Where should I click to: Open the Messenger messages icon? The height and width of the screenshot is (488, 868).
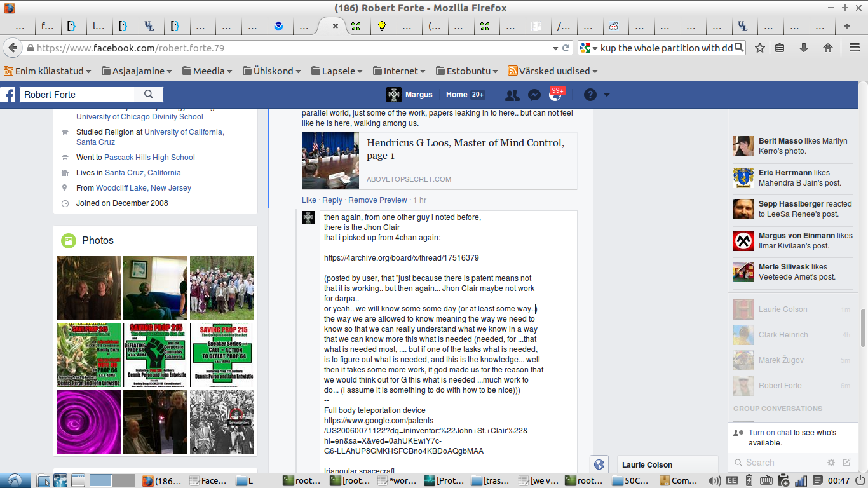coord(534,95)
